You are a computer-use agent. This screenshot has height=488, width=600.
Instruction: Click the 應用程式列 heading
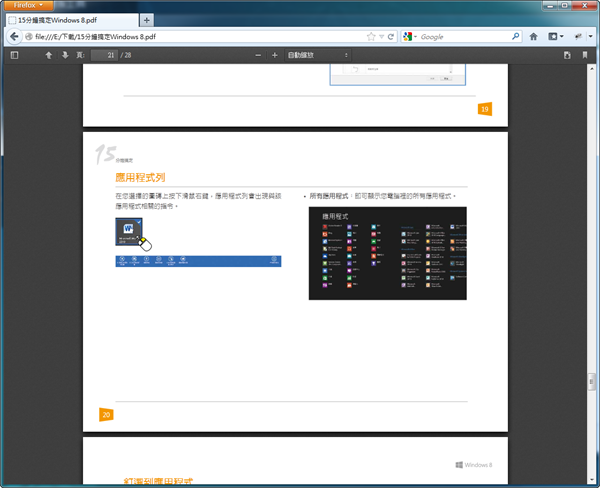[x=140, y=178]
